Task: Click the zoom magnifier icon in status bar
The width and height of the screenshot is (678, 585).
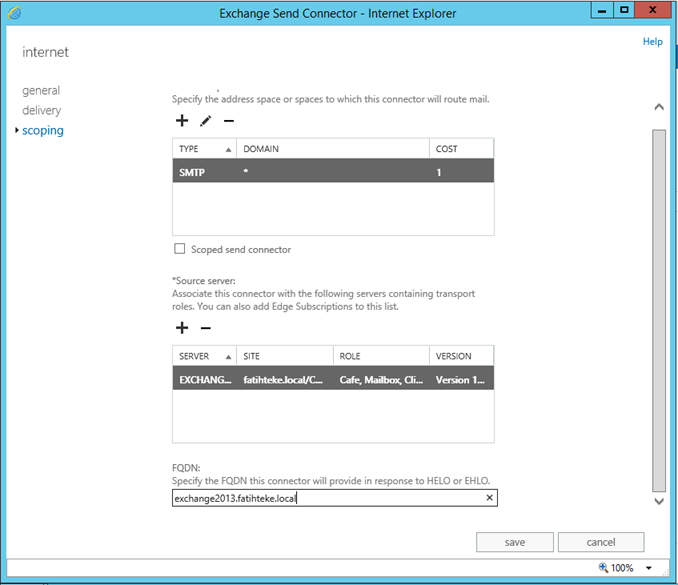Action: coord(603,567)
